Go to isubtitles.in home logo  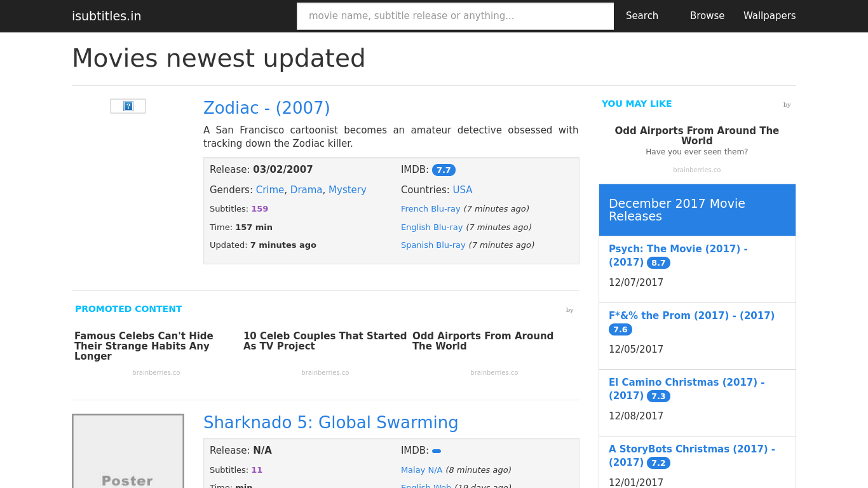[107, 16]
